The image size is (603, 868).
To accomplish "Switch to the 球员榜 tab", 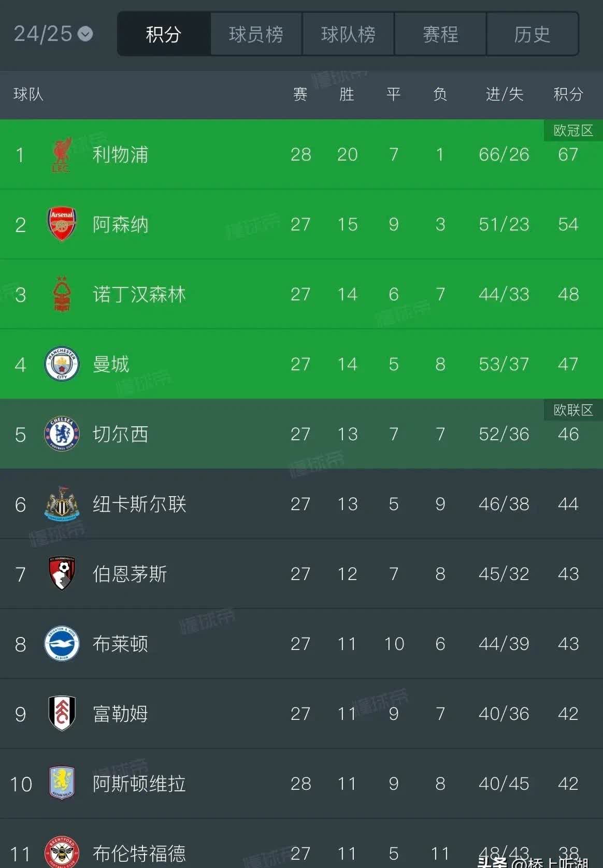I will [x=255, y=34].
